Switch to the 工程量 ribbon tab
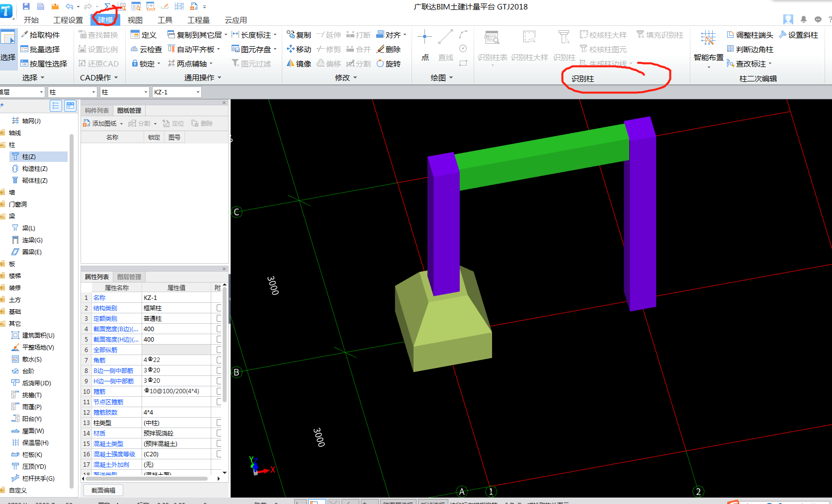This screenshot has height=504, width=832. 198,20
